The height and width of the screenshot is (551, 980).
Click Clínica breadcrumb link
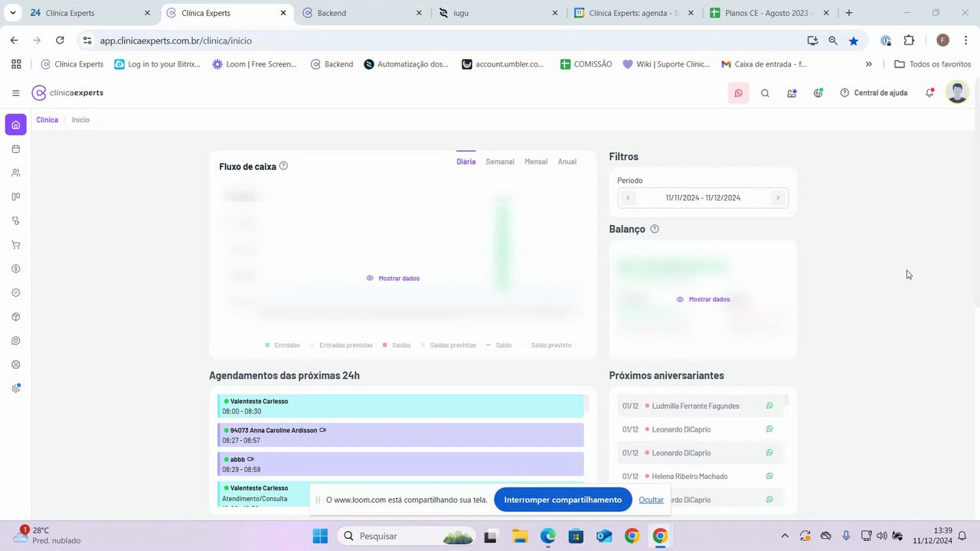point(47,120)
